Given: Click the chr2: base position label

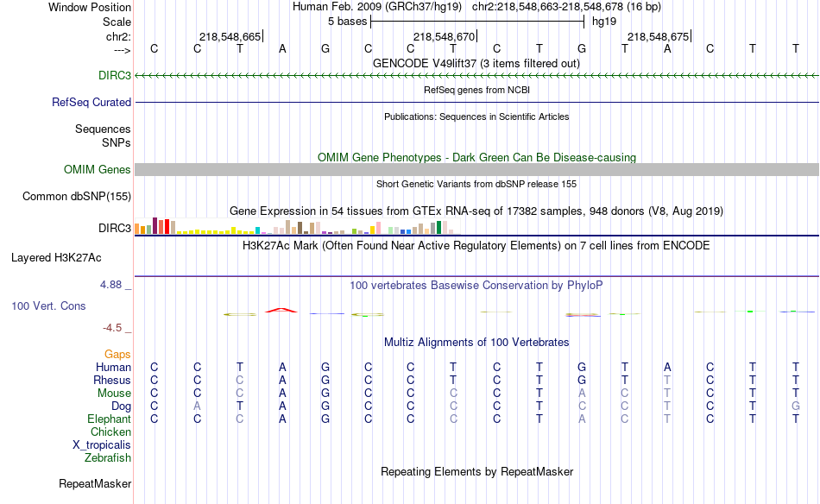Looking at the screenshot, I should coord(119,36).
